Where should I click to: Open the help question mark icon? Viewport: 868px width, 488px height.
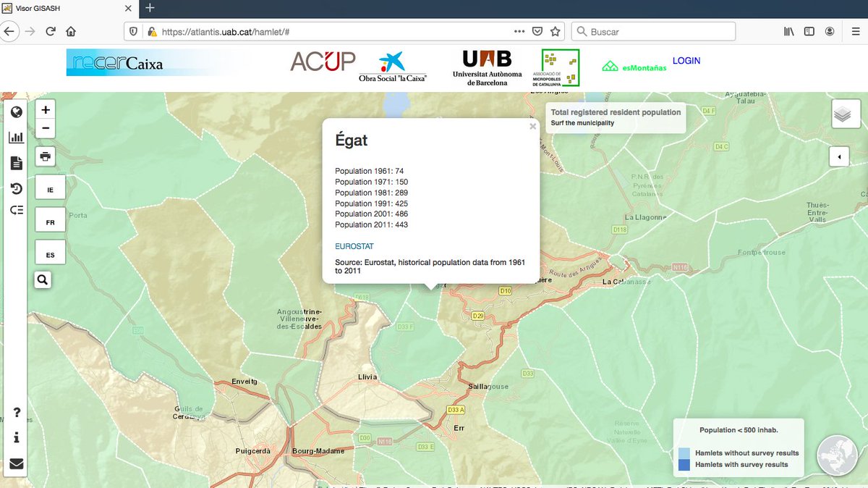point(17,413)
